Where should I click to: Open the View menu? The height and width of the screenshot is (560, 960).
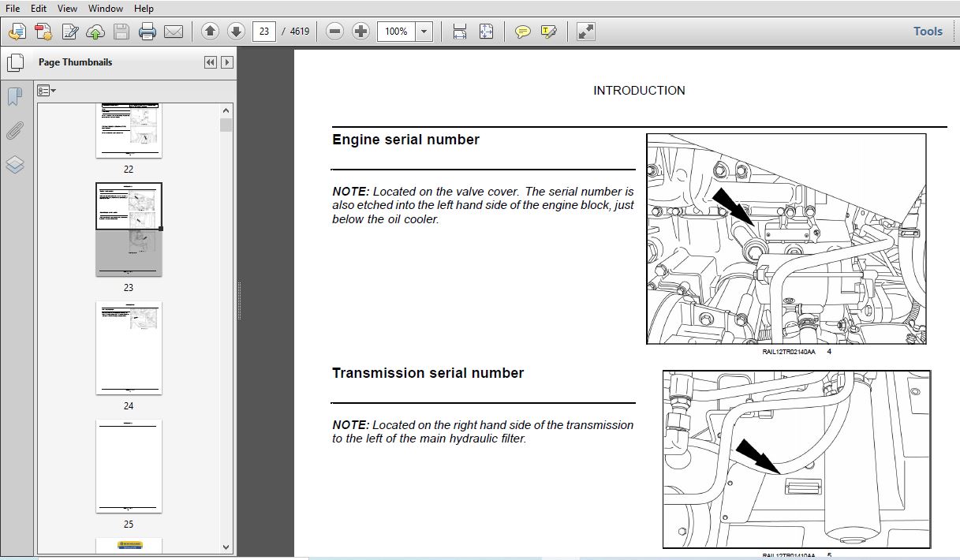[68, 8]
